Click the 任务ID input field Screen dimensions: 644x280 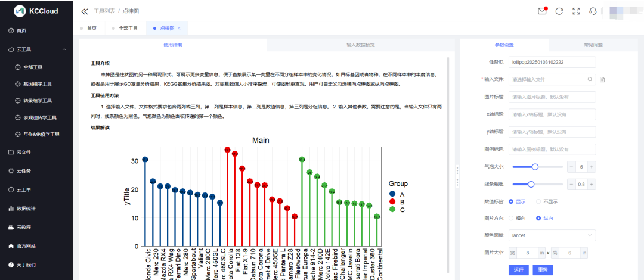click(552, 62)
